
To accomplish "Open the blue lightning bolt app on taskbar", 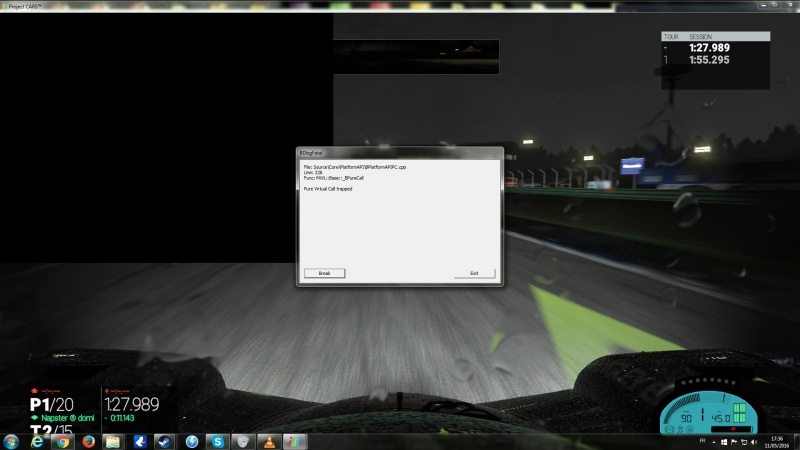I will (x=192, y=442).
